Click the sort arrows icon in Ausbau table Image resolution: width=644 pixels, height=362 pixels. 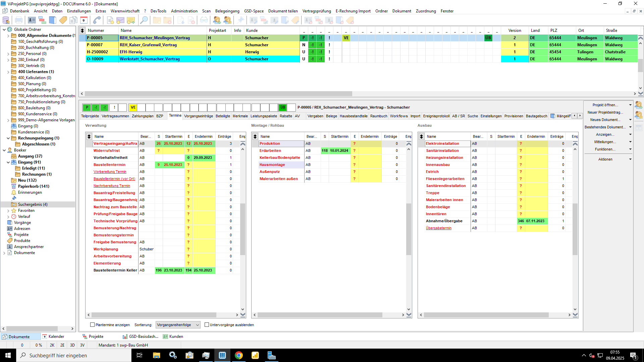(421, 136)
